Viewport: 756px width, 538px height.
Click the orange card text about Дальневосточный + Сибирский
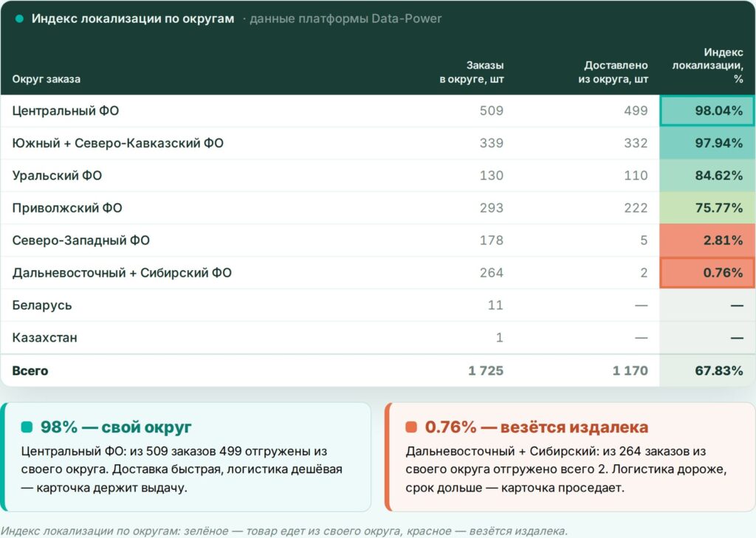click(x=566, y=469)
